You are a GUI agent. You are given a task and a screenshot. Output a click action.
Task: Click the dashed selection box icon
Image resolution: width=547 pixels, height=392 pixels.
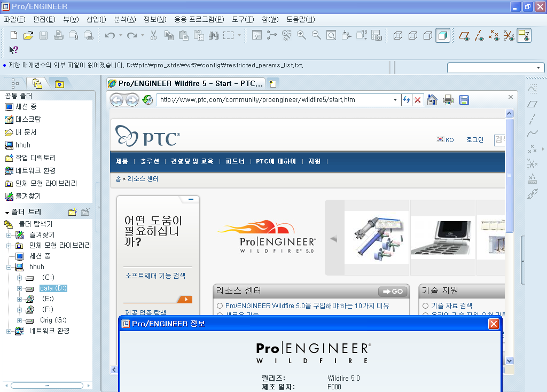[229, 35]
